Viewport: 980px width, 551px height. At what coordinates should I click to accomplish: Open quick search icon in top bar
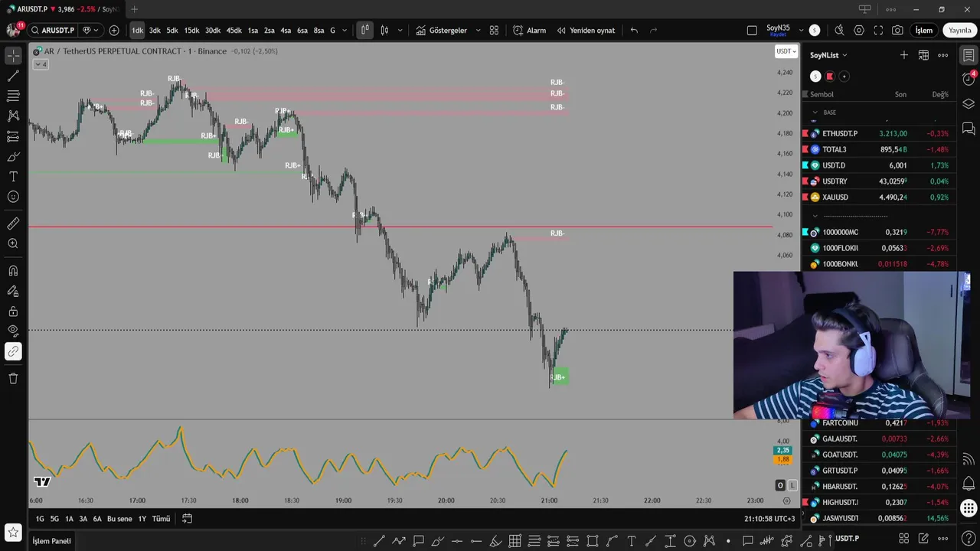(x=839, y=31)
